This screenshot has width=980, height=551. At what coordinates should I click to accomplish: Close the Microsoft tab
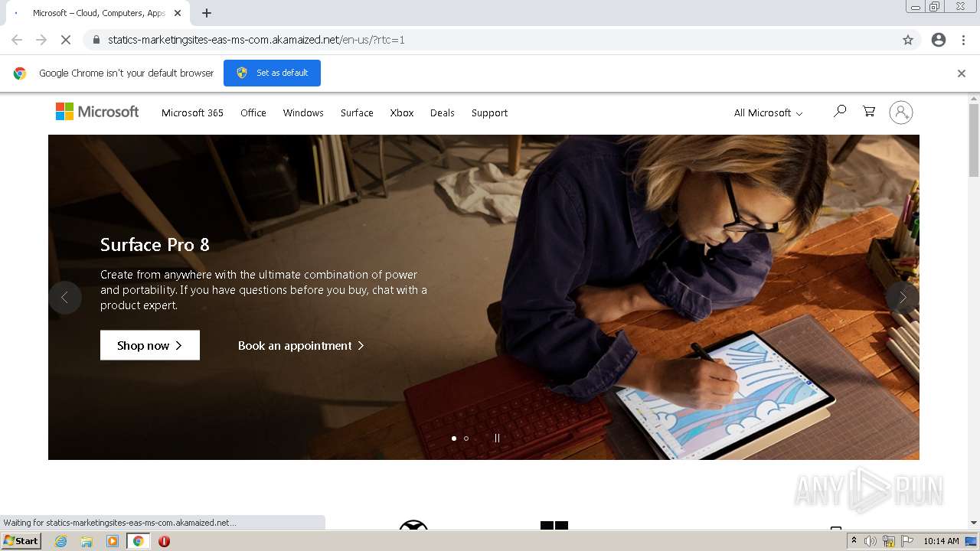pyautogui.click(x=178, y=13)
